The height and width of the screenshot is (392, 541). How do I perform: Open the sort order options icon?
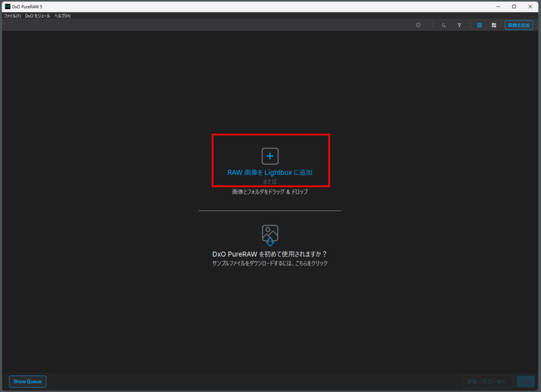(443, 25)
